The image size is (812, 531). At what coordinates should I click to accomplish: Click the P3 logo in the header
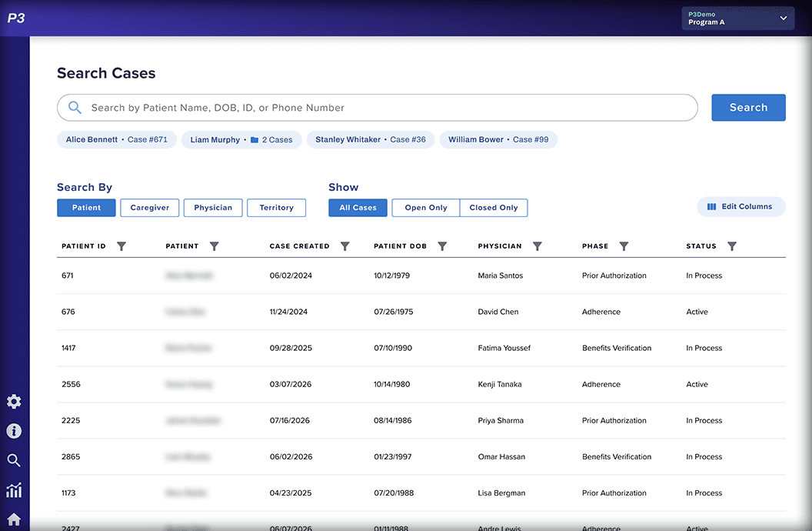click(16, 18)
